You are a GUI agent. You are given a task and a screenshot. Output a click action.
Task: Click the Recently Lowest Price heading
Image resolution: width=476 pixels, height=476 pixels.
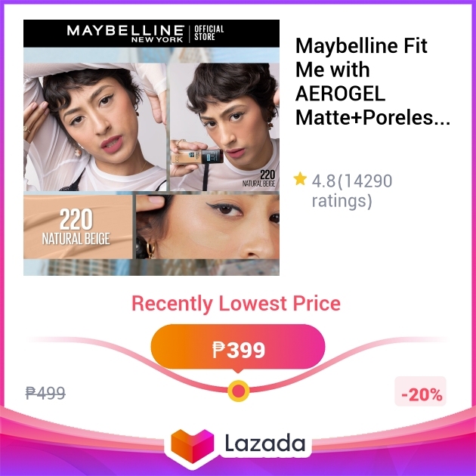[x=236, y=303]
